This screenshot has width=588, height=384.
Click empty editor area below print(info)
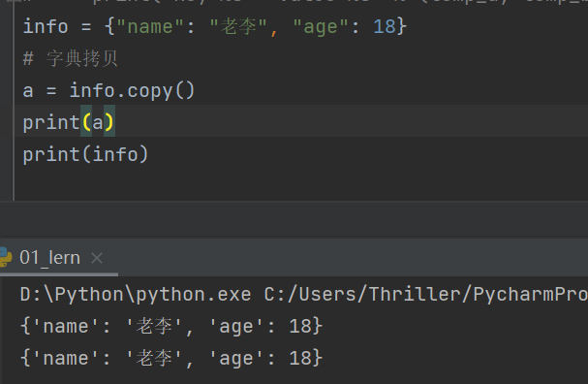[300, 184]
